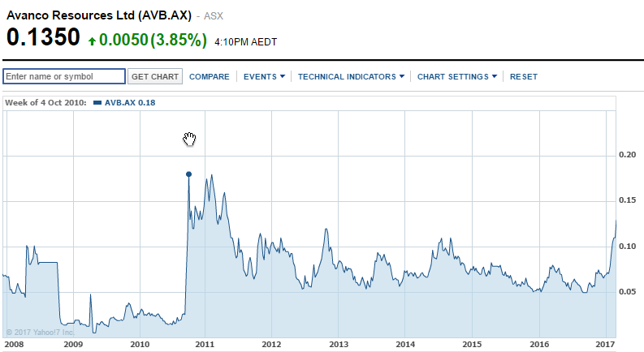
Task: Click the ASX exchange label
Action: tap(214, 16)
